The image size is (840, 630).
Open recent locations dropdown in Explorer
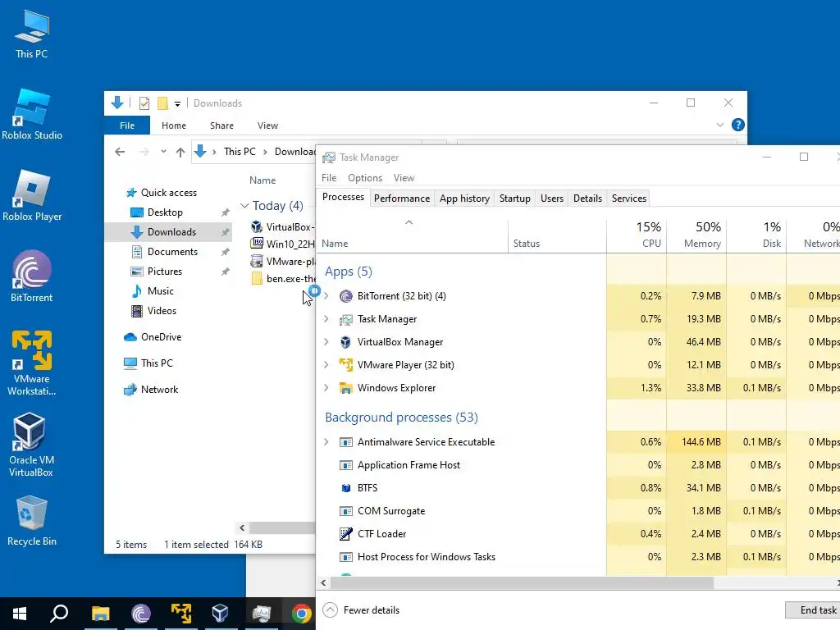(163, 152)
